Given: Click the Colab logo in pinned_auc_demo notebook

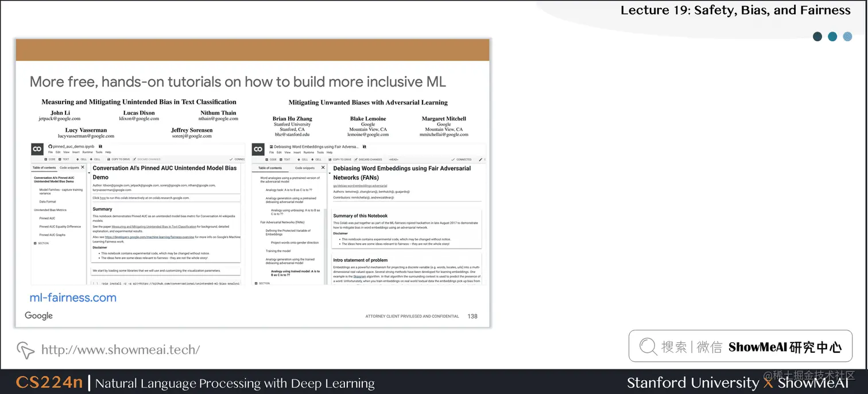Looking at the screenshot, I should pyautogui.click(x=37, y=149).
